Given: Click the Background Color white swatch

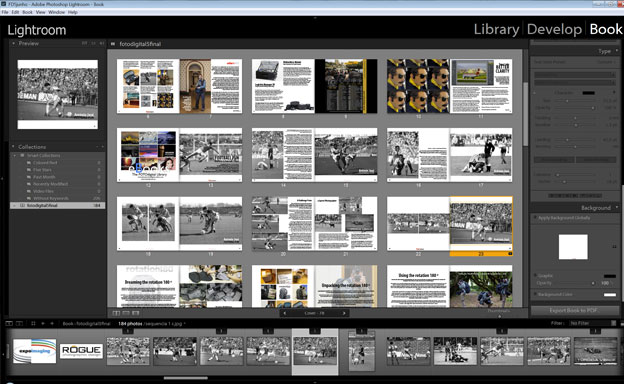Looking at the screenshot, I should [x=610, y=295].
